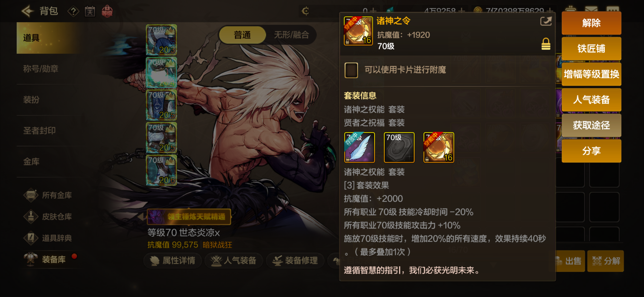This screenshot has height=297, width=644.
Task: Check the card enchant checkbox
Action: click(351, 70)
